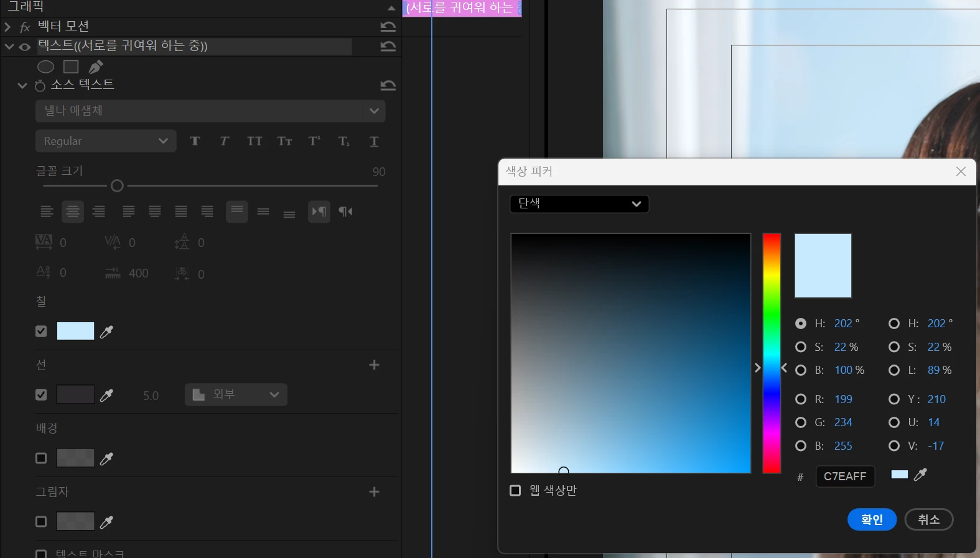This screenshot has height=558, width=980.
Task: Use eyedropper in color picker dialog
Action: (x=920, y=475)
